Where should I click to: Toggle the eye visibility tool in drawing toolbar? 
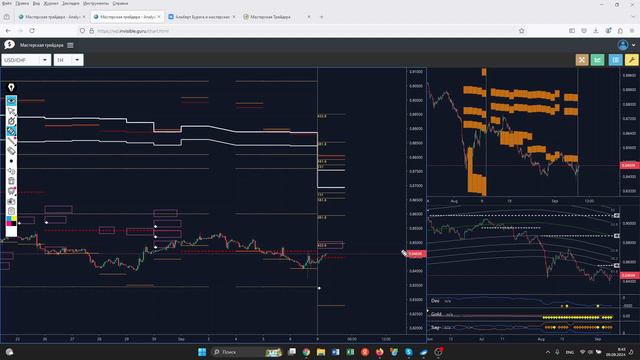pos(11,100)
